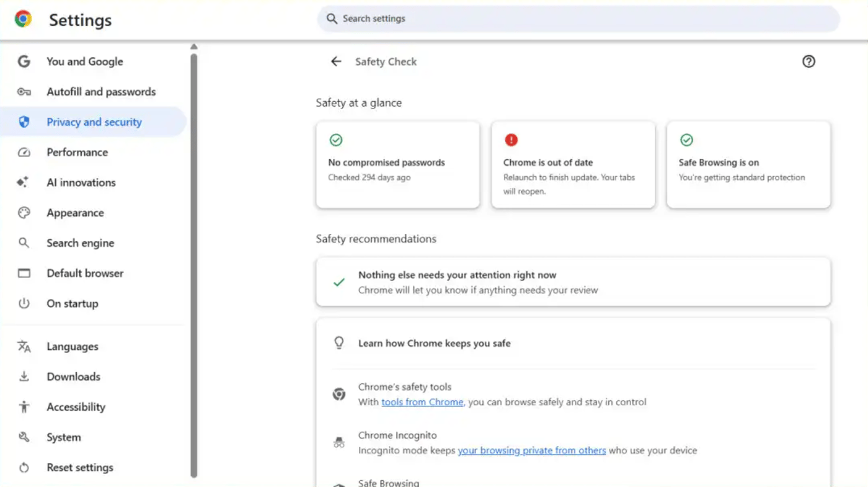868x487 pixels.
Task: Click your browsing private from others link
Action: (531, 450)
